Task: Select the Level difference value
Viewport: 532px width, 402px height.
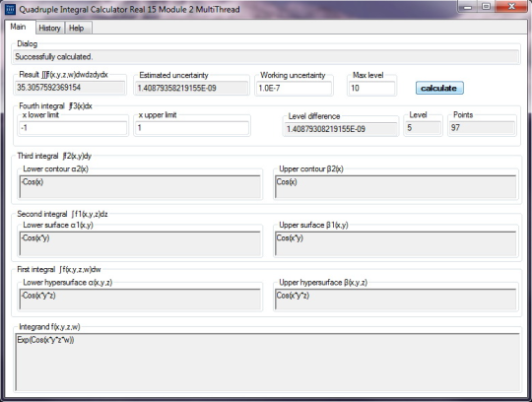Action: [341, 129]
